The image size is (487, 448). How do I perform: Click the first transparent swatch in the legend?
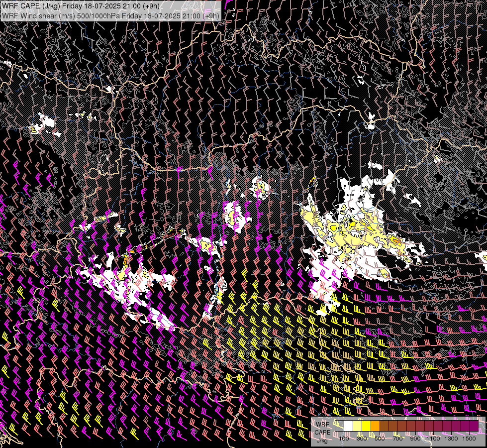tap(339, 426)
